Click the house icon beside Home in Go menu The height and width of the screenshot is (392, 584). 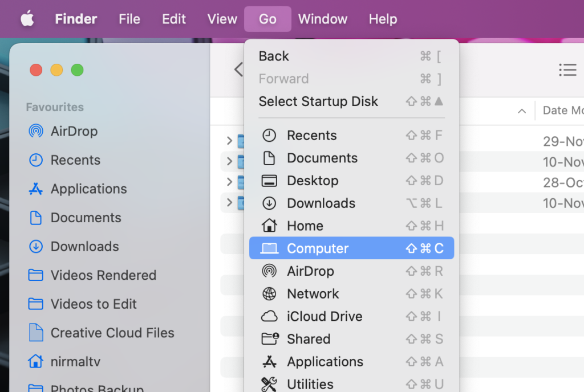click(269, 226)
